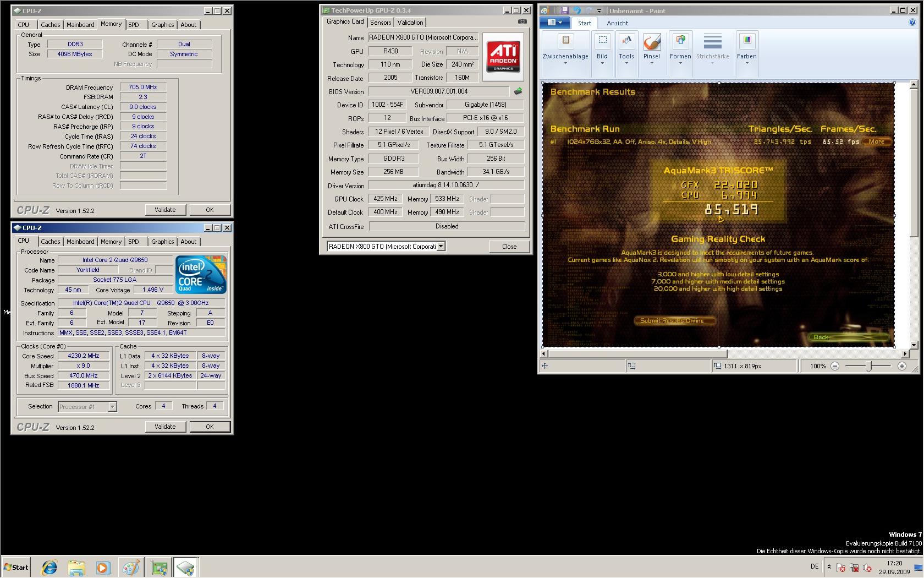Click the Tools icon in Paint ribbon

pos(626,41)
